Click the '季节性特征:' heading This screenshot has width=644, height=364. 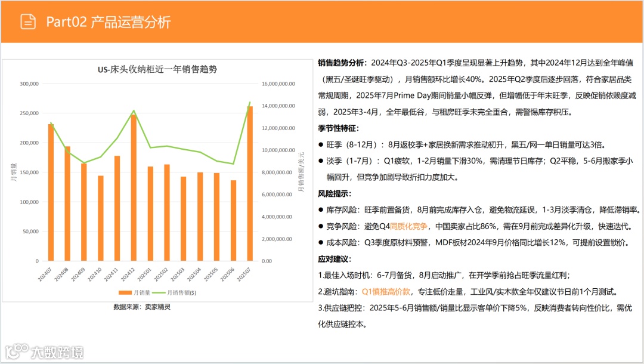pyautogui.click(x=339, y=128)
